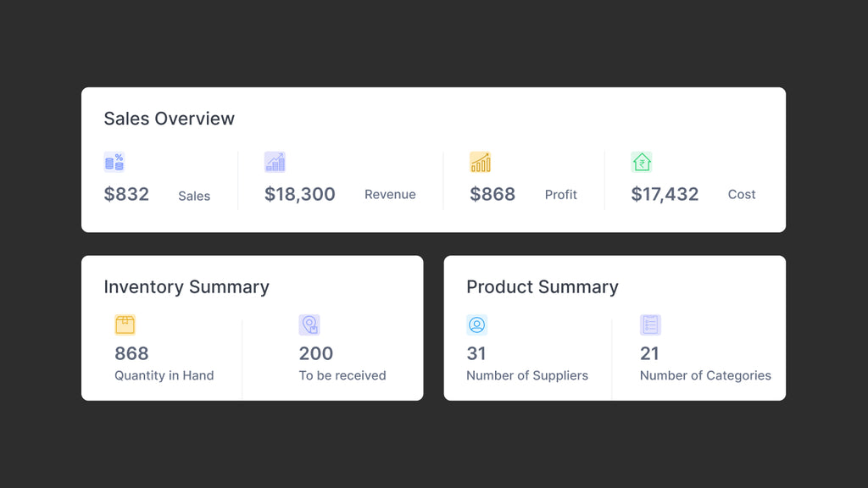Open the Number of Categories list icon
This screenshot has height=488, width=868.
650,324
